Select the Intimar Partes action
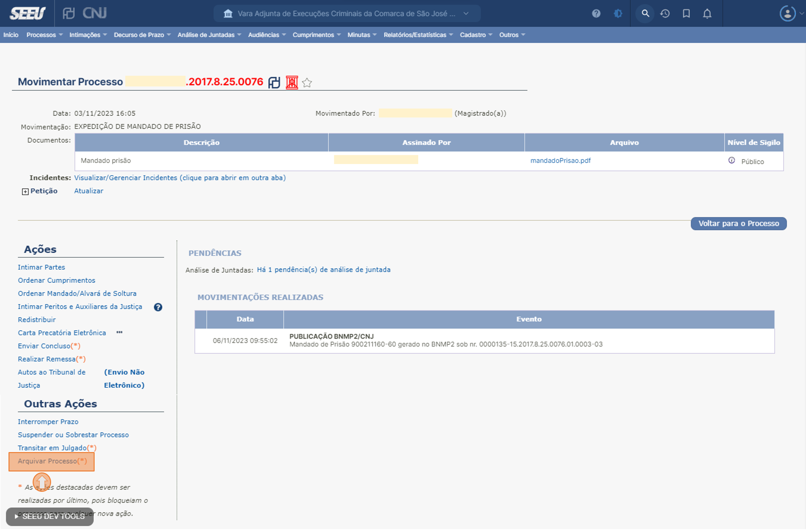The height and width of the screenshot is (532, 806). coord(42,267)
